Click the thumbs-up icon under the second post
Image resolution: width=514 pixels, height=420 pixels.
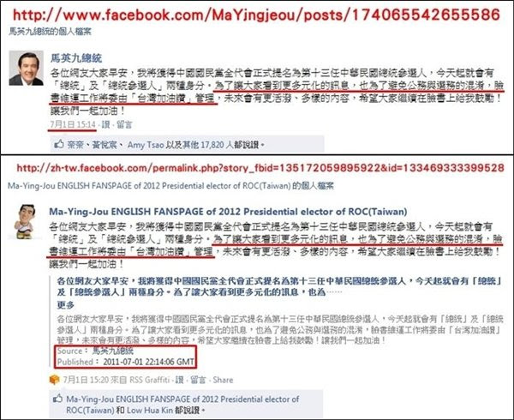[x=58, y=399]
